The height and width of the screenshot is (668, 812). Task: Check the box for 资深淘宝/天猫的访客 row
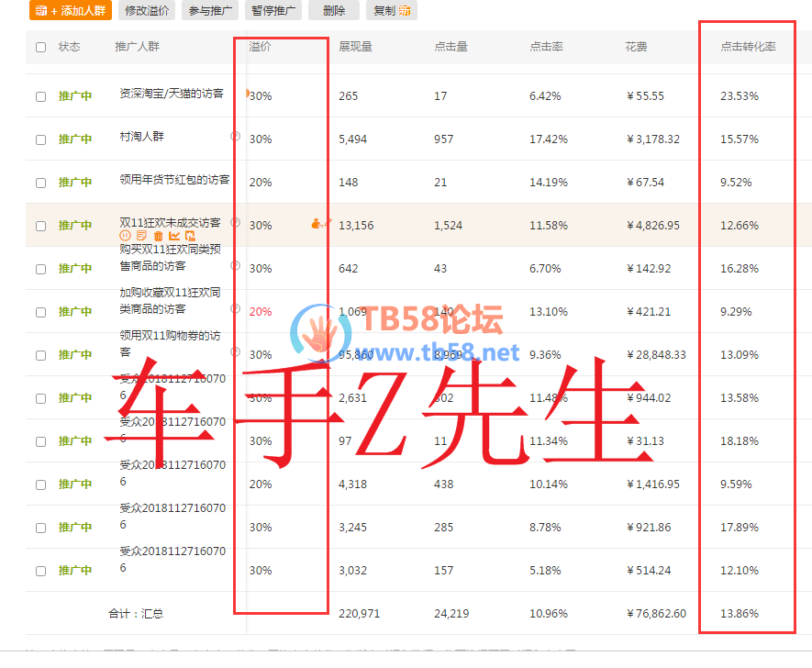[40, 96]
